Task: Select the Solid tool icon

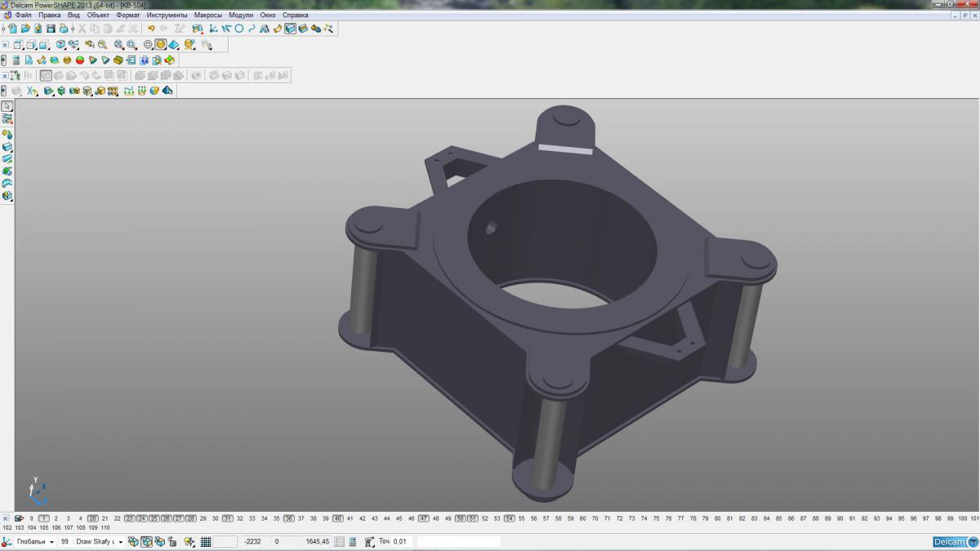Action: [x=290, y=28]
